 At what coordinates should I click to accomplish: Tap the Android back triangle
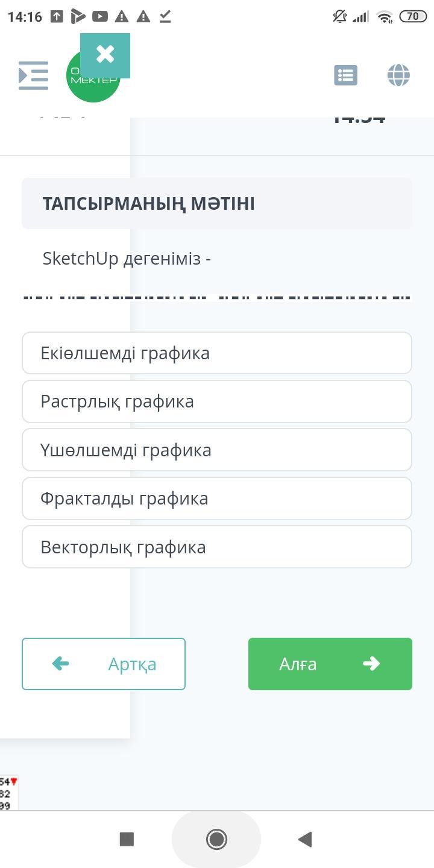(305, 838)
